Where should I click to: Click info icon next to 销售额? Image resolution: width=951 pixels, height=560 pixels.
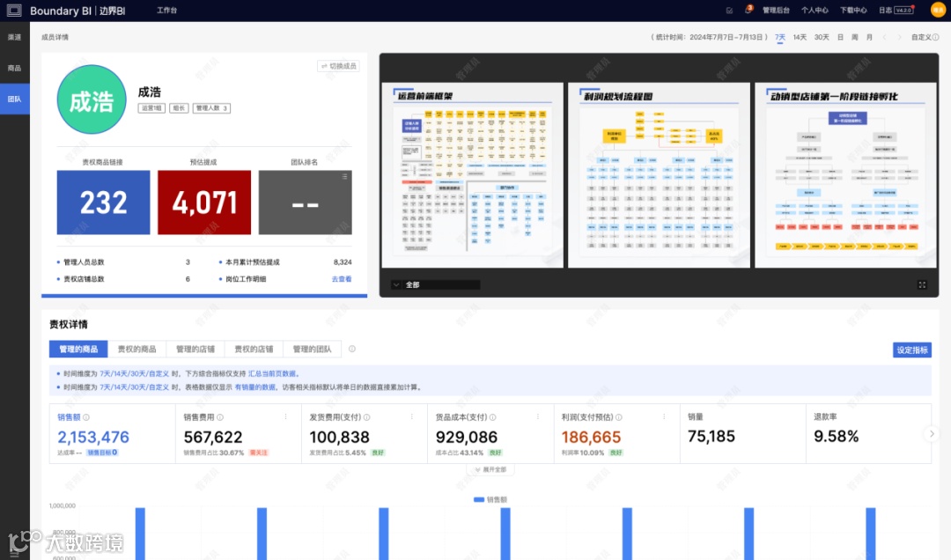(x=86, y=416)
